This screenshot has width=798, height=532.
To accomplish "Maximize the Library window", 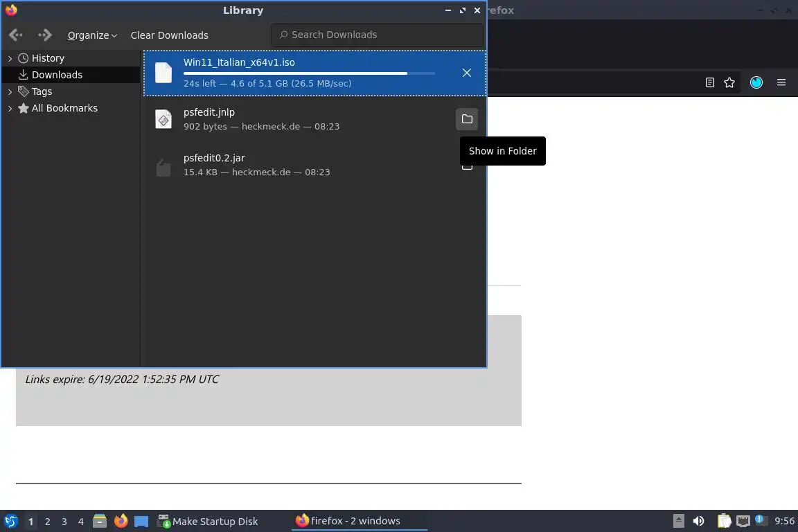I will click(463, 10).
